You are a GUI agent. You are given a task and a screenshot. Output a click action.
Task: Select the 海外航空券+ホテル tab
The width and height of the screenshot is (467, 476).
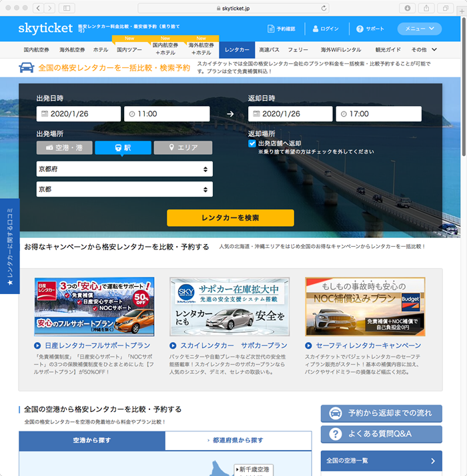201,49
